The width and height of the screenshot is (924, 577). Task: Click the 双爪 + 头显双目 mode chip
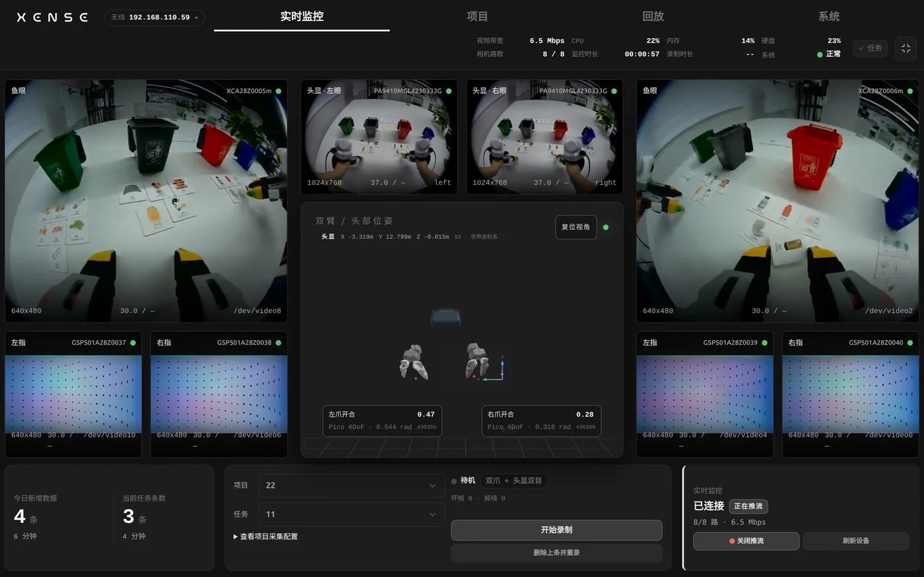point(513,481)
